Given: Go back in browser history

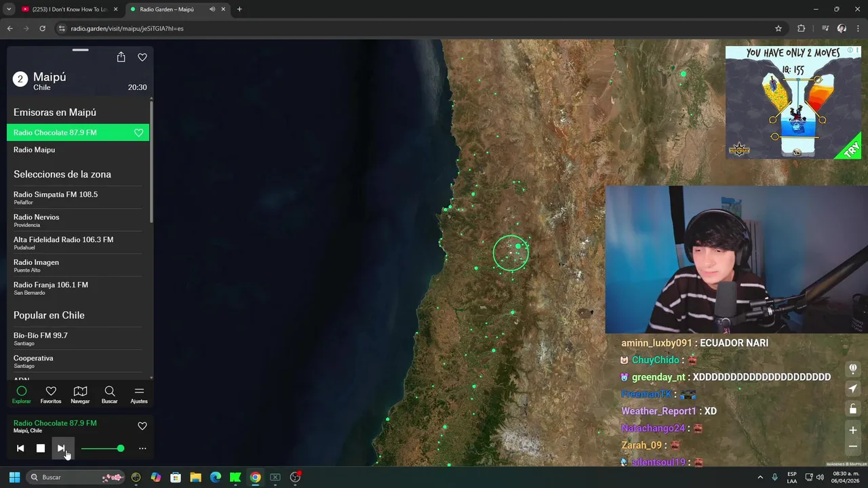Looking at the screenshot, I should point(9,28).
